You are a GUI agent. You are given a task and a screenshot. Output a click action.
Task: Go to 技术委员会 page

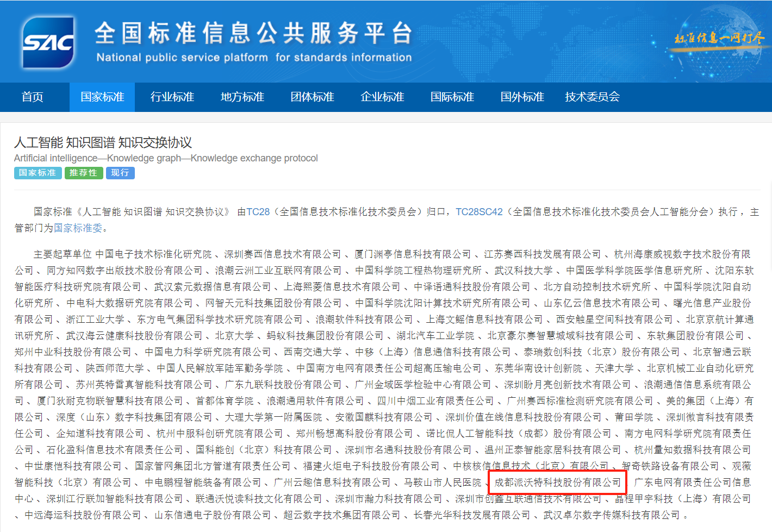pos(593,97)
